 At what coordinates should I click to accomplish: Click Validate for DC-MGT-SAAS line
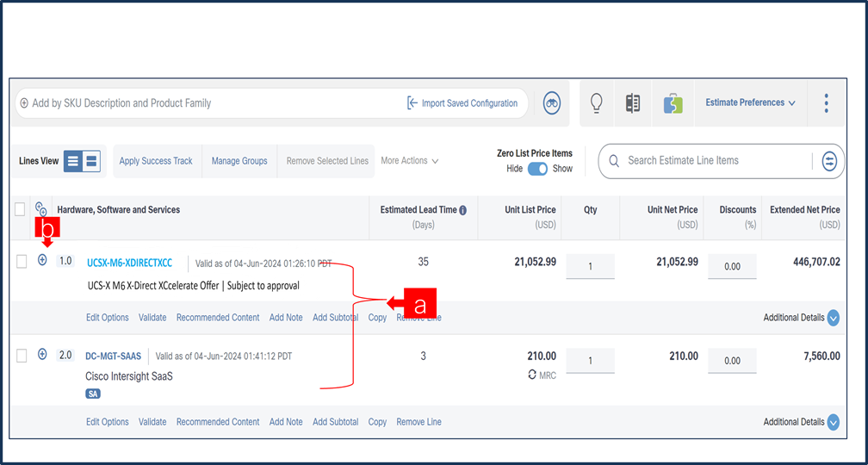[x=152, y=422]
